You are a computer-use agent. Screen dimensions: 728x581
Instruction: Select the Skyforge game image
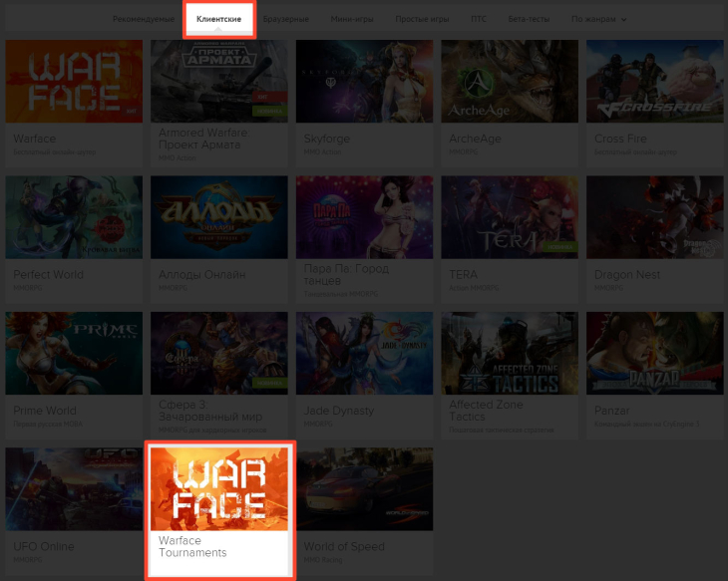(x=364, y=81)
